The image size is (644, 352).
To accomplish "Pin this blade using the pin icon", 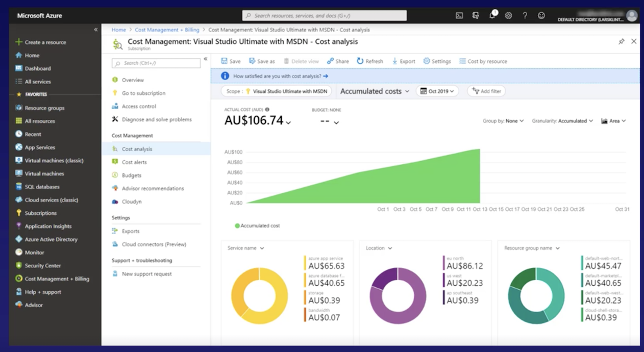I will (621, 42).
